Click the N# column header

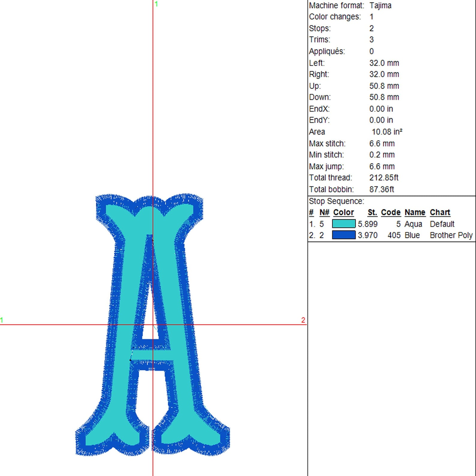point(324,213)
